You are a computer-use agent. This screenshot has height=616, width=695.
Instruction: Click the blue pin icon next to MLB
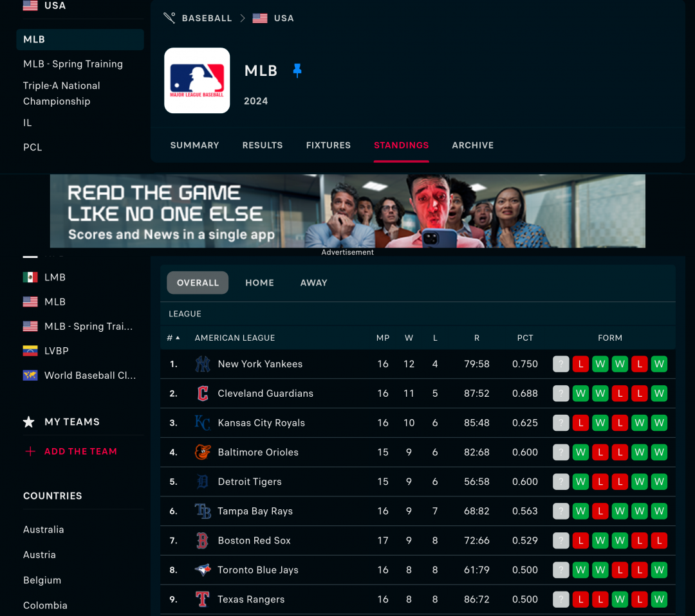[x=297, y=71]
